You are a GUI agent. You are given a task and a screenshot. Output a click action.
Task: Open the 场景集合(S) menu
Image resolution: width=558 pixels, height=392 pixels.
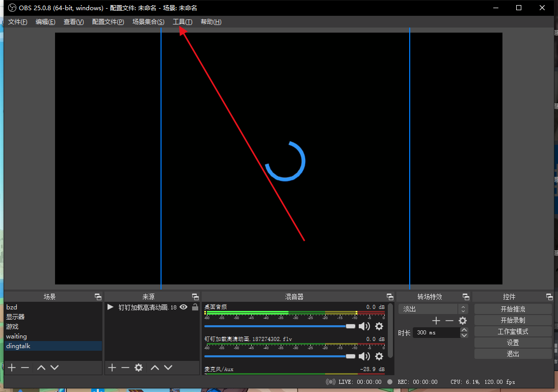click(x=148, y=22)
